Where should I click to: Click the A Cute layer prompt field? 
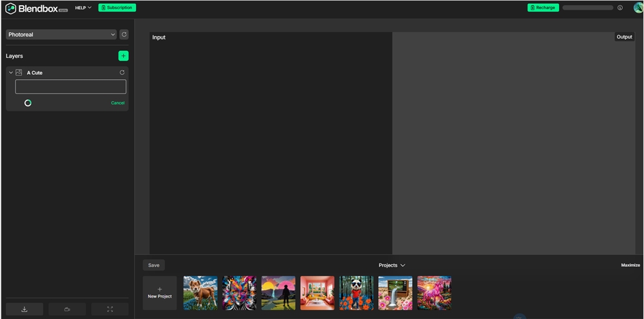(71, 87)
